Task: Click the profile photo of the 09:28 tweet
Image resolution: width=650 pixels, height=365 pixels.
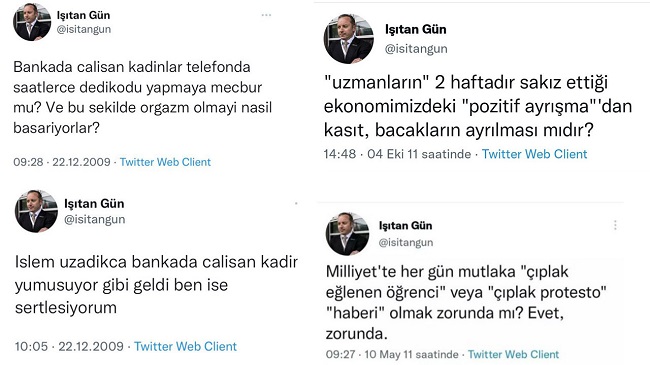Action: coord(32,22)
